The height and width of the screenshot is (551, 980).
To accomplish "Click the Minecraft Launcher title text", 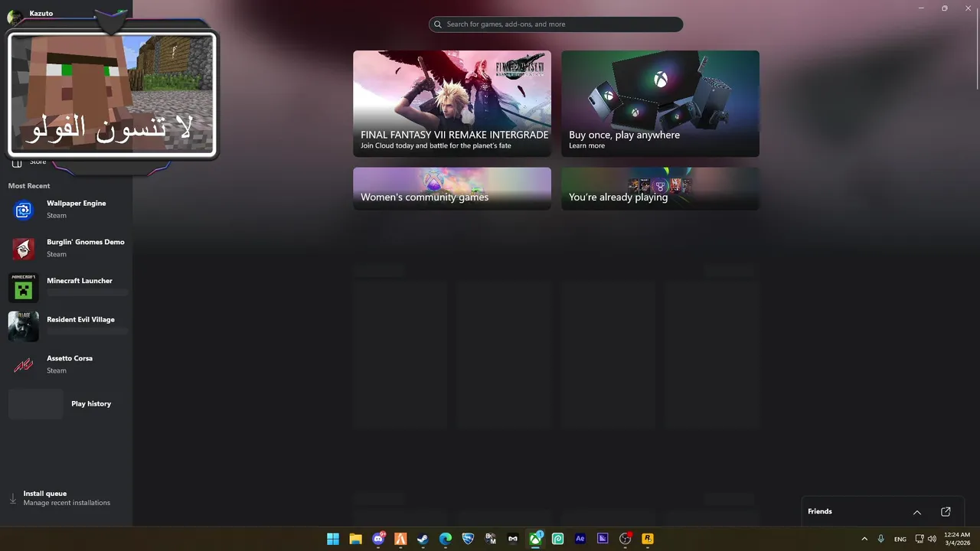I will tap(80, 281).
